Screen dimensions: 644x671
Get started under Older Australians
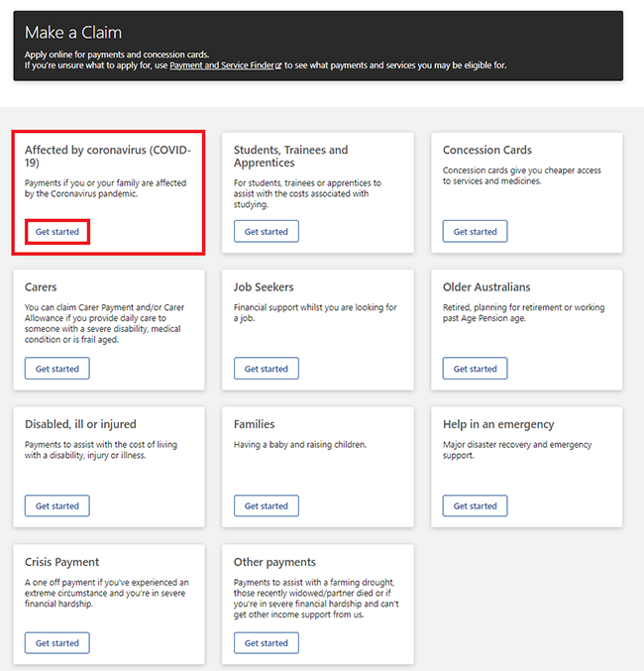(x=475, y=369)
